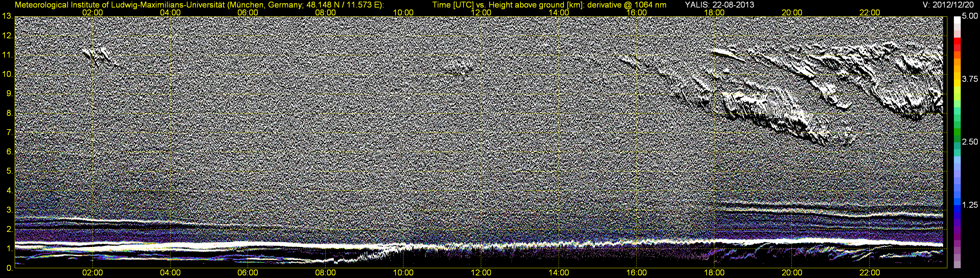The width and height of the screenshot is (980, 278).
Task: Click the '22:00' label on the top time axis
Action: coord(870,12)
